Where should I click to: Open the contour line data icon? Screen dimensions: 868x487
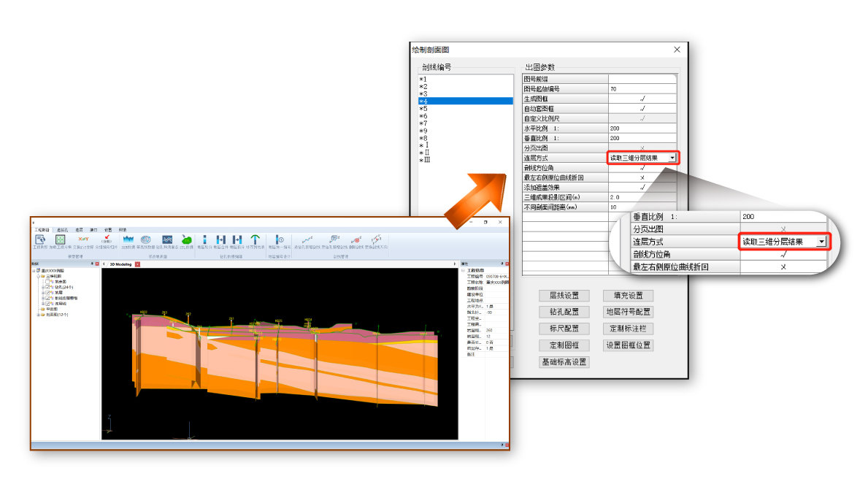pyautogui.click(x=145, y=239)
